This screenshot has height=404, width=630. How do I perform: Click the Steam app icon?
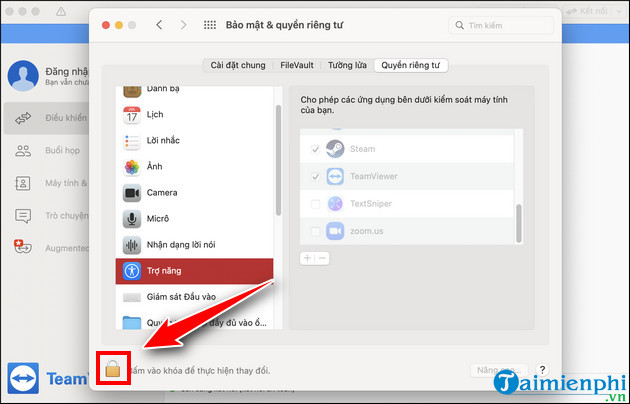(335, 149)
